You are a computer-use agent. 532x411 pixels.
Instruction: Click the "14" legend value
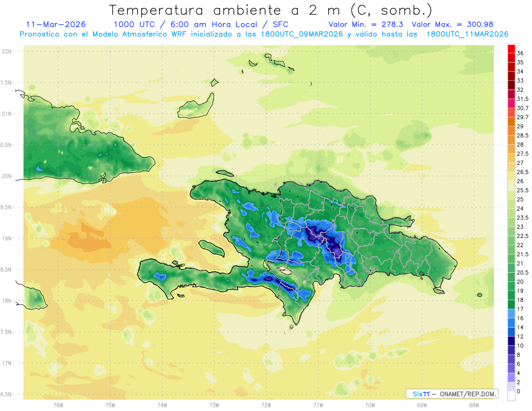(520, 328)
